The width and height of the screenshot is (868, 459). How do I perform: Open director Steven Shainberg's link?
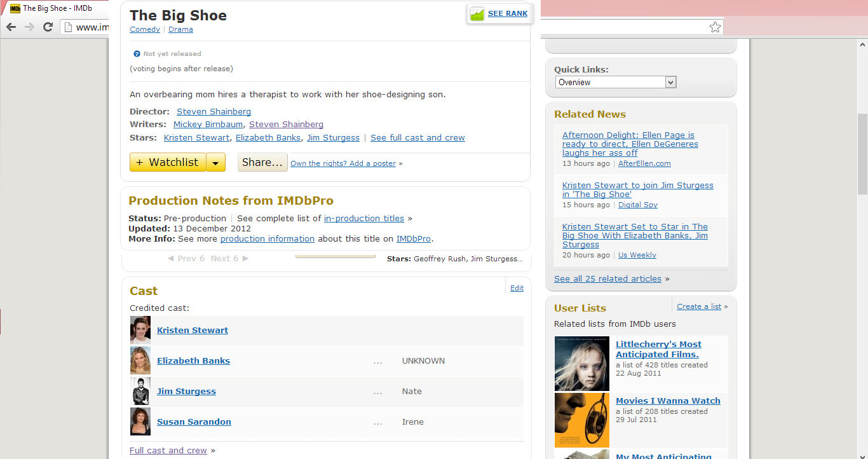click(214, 112)
